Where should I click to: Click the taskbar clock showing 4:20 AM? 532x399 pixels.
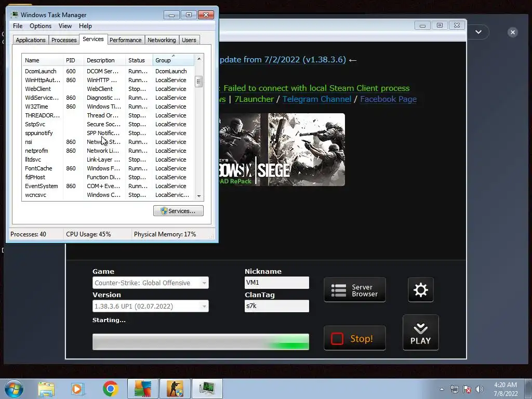[506, 389]
